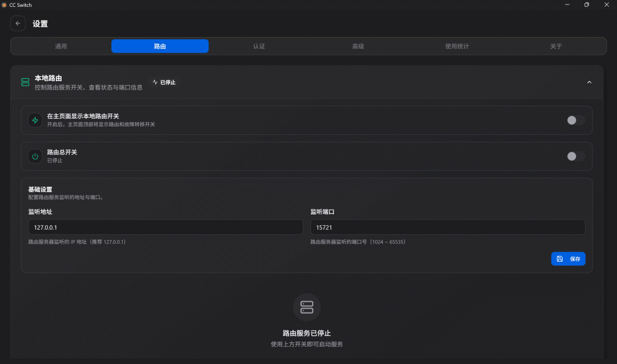Screen dimensions: 617x364
Task: Click the 监听端口 label
Action: click(x=322, y=211)
